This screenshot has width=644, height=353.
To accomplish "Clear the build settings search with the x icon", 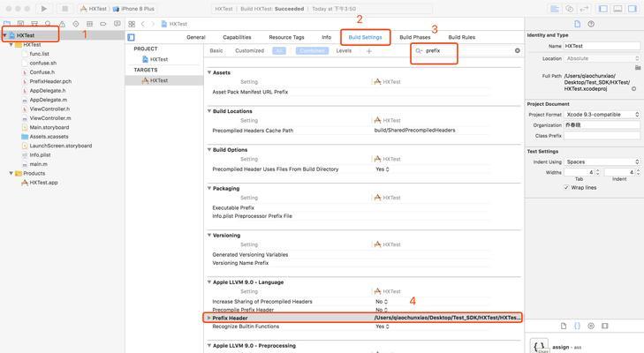I will coord(518,50).
